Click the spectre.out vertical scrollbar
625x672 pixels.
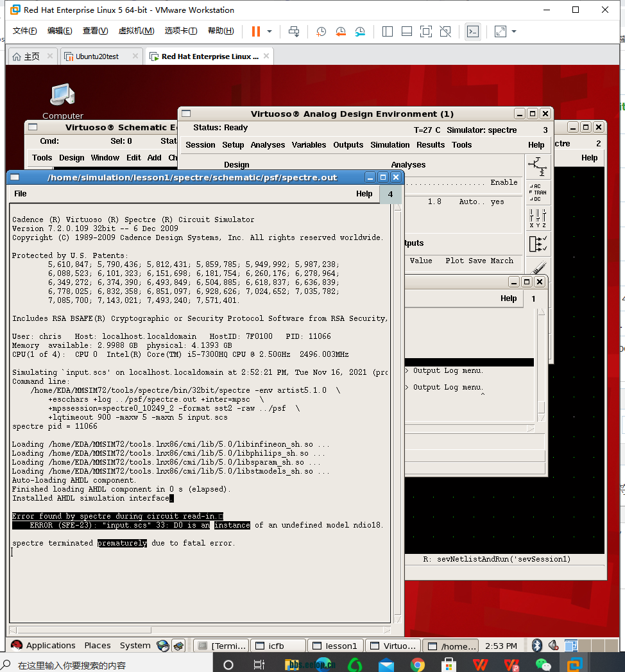click(x=397, y=413)
